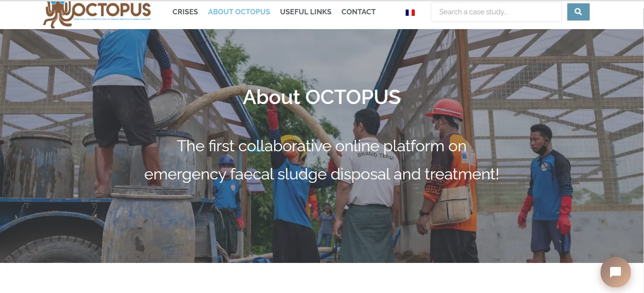644x293 pixels.
Task: Click 'The first collaborative online platform on' text
Action: pos(322,146)
